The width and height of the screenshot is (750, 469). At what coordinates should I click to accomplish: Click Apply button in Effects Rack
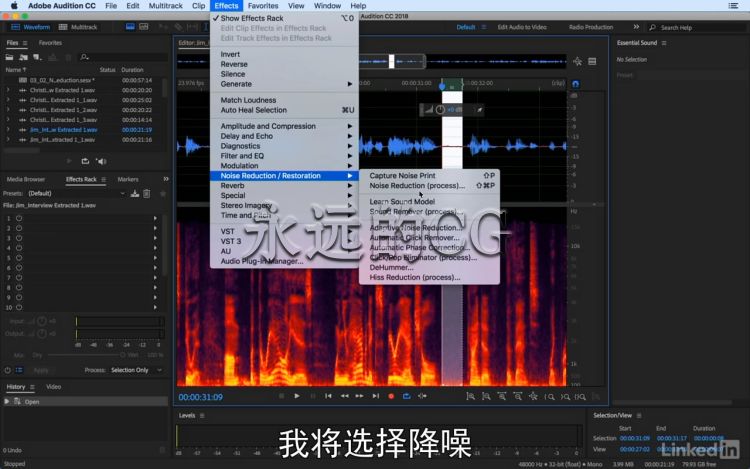pos(41,370)
